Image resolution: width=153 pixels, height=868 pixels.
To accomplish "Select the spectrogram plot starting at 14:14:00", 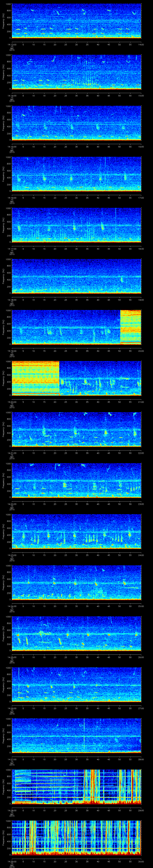I will click(x=76, y=72).
